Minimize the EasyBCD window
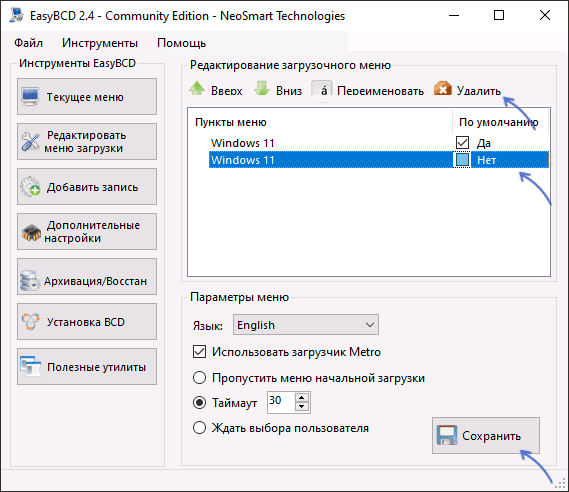 pos(454,16)
